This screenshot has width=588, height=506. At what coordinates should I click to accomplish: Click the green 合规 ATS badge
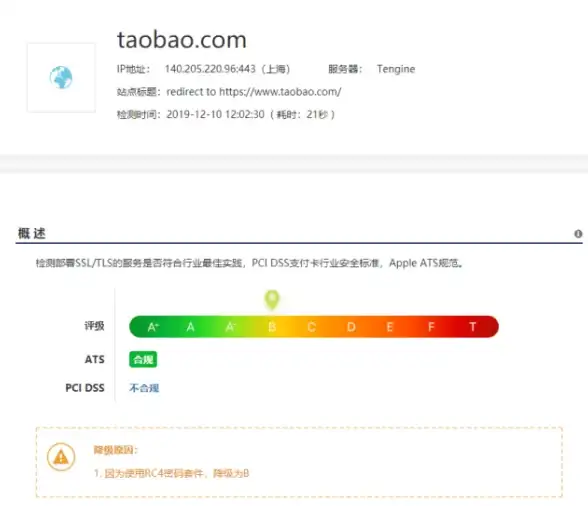click(x=143, y=359)
